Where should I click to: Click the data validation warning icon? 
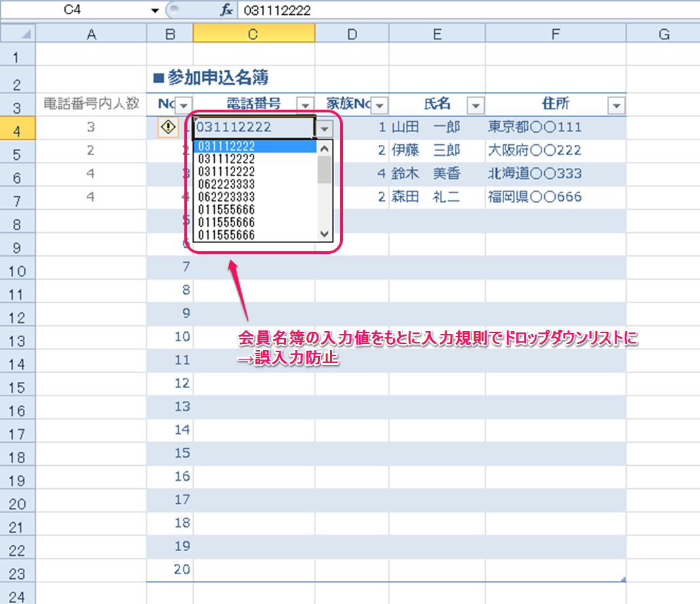[168, 127]
